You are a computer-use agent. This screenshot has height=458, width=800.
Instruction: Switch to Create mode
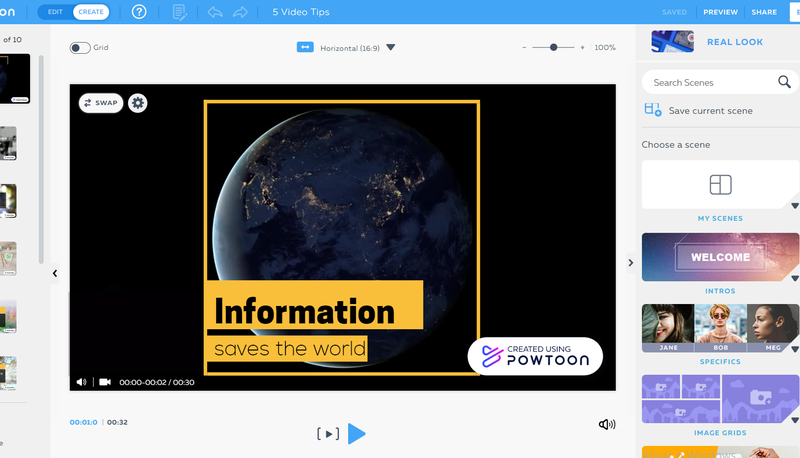[91, 12]
